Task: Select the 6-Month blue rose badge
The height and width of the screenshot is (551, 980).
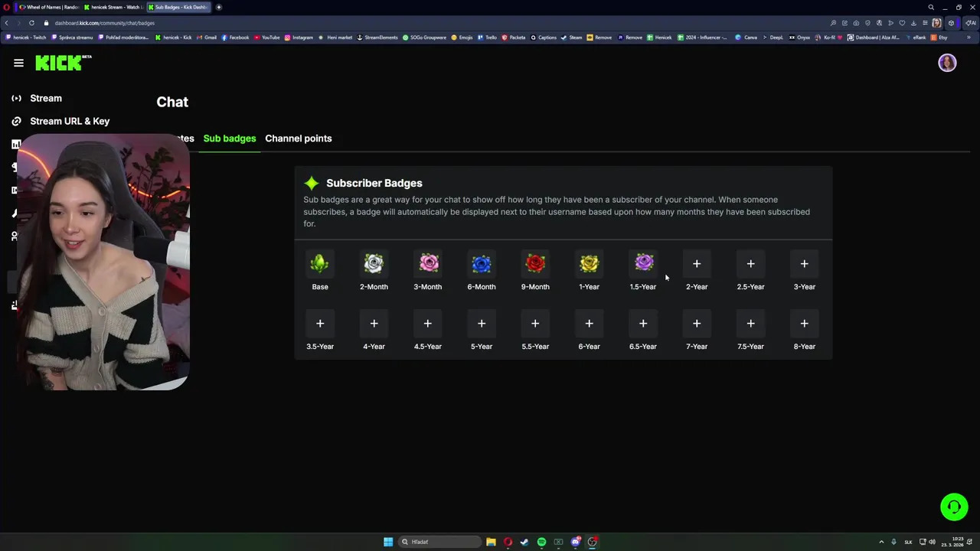Action: (482, 264)
